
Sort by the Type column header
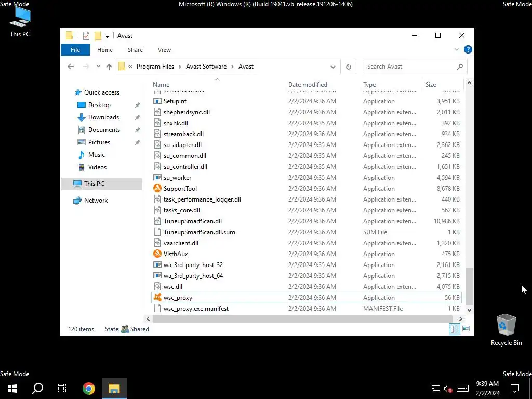391,85
